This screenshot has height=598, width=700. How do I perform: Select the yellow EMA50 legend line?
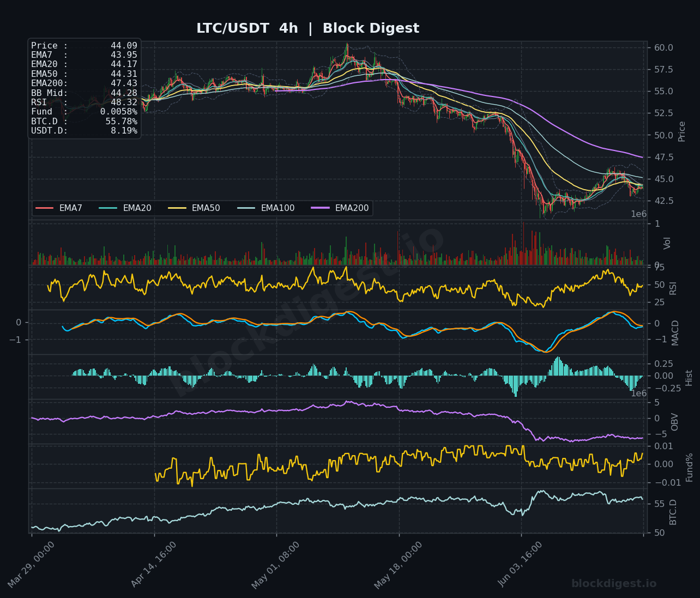pos(177,208)
